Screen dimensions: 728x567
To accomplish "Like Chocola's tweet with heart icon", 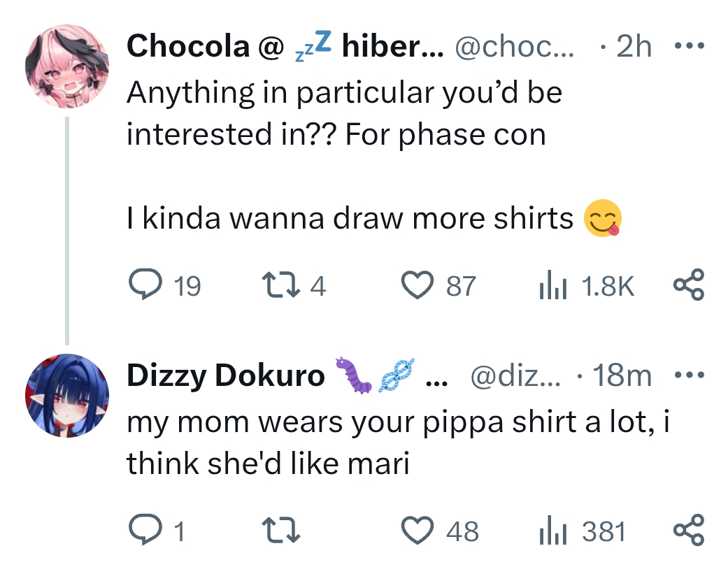I will point(418,285).
